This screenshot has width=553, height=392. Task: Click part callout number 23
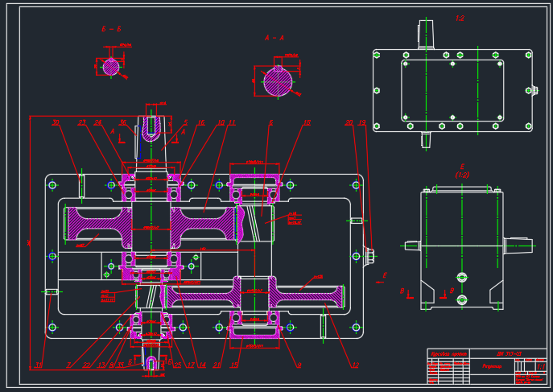click(81, 123)
